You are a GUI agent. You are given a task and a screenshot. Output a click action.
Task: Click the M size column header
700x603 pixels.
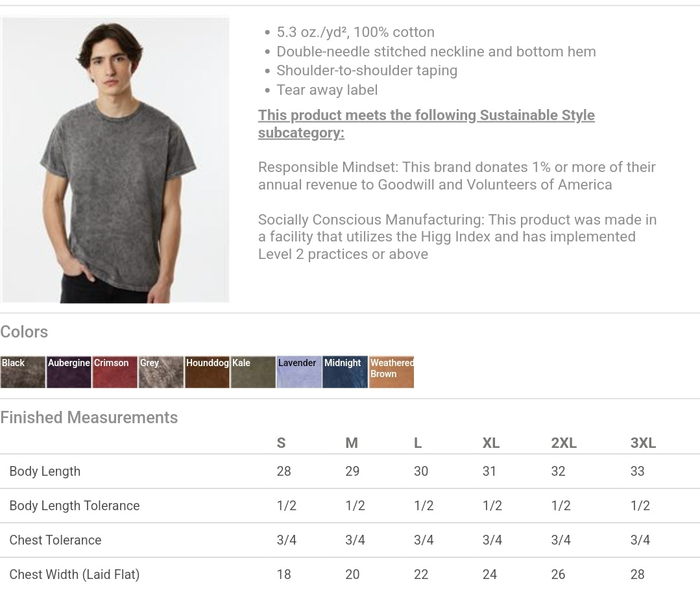(x=352, y=443)
